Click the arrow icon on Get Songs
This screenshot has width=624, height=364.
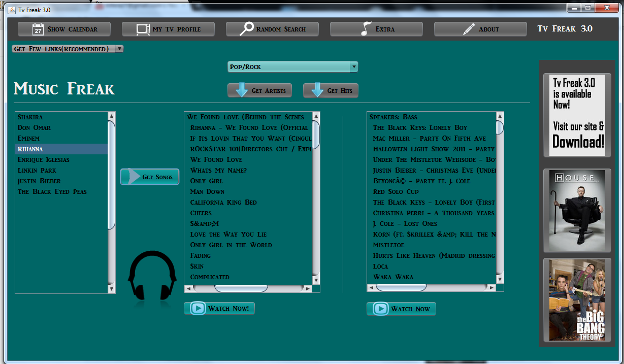(x=134, y=177)
